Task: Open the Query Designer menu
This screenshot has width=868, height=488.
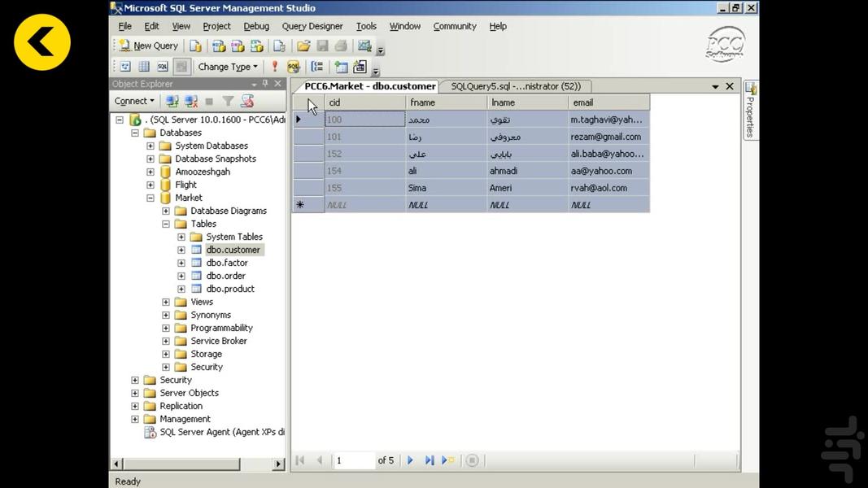Action: (312, 26)
